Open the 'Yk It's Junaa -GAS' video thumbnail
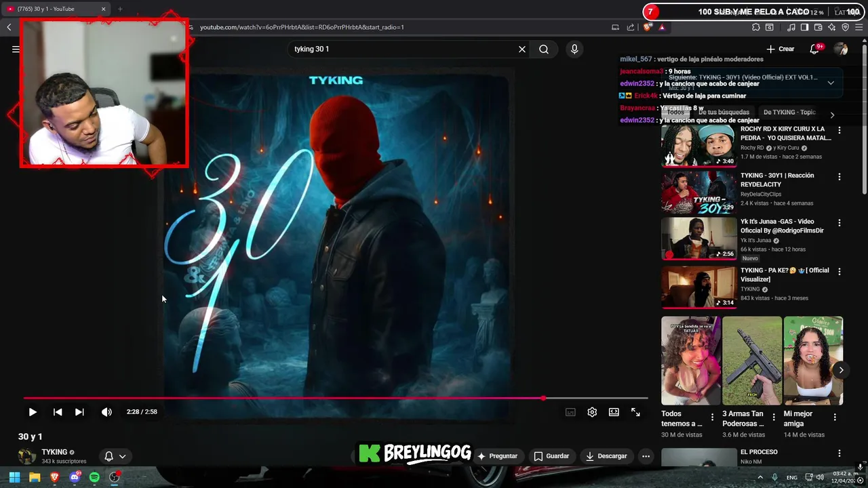This screenshot has height=488, width=868. point(698,239)
